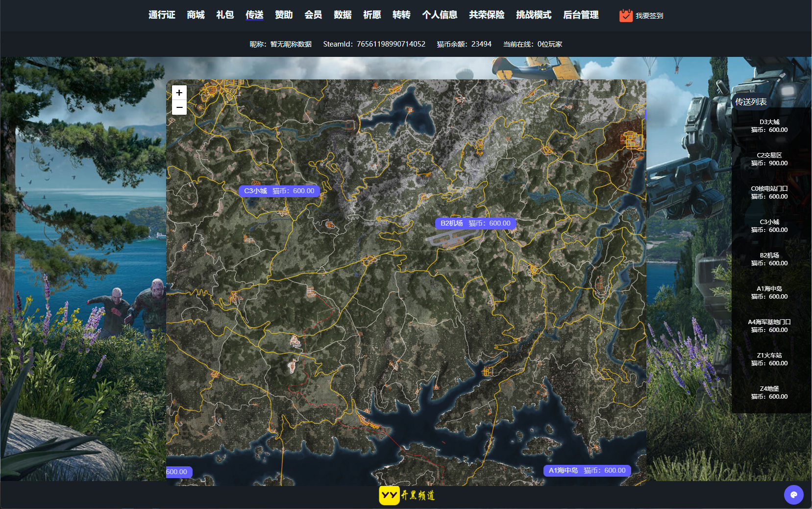Choose D3大城 in teleport list

[x=769, y=126]
